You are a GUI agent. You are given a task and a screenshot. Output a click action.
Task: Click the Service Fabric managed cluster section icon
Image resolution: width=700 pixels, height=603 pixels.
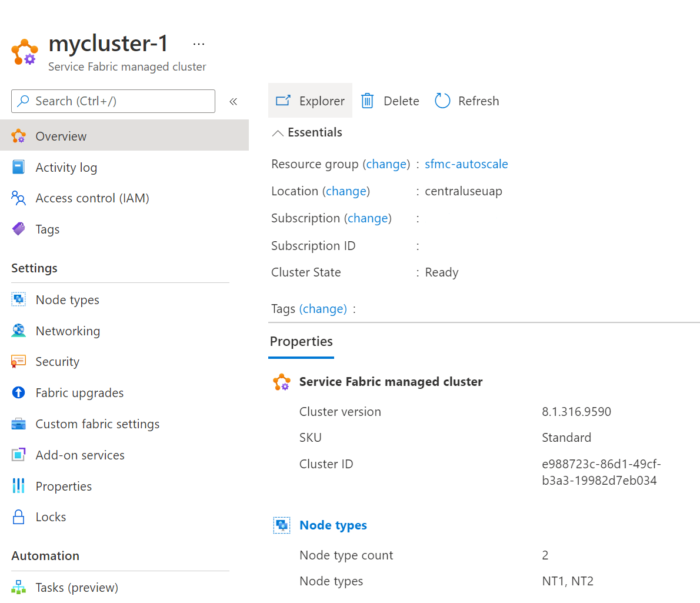click(282, 382)
